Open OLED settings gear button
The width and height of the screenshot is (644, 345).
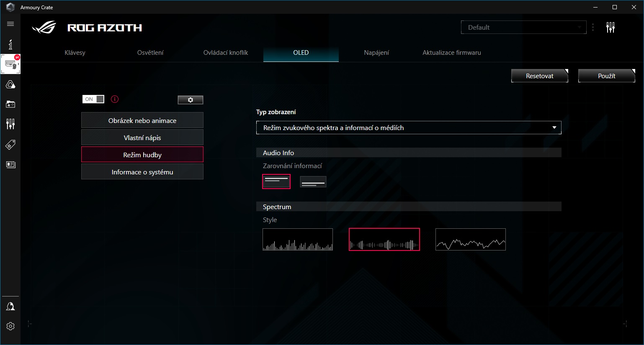[191, 100]
